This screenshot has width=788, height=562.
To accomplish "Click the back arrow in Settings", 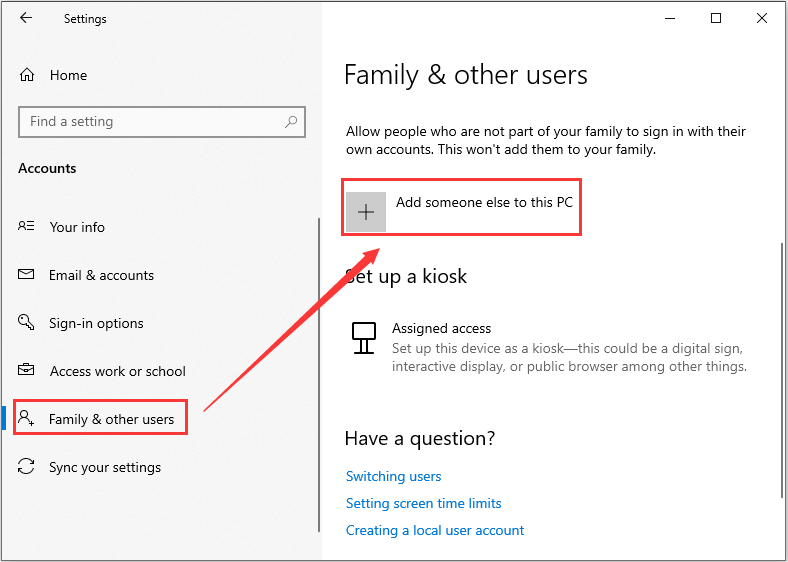I will pos(26,18).
